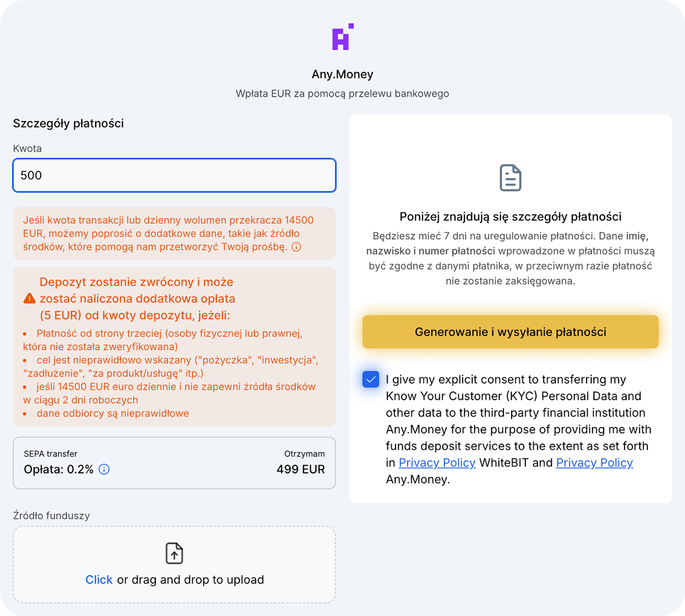Open the info tooltip next to Opłata 0.2%
This screenshot has width=685, height=616.
[104, 469]
